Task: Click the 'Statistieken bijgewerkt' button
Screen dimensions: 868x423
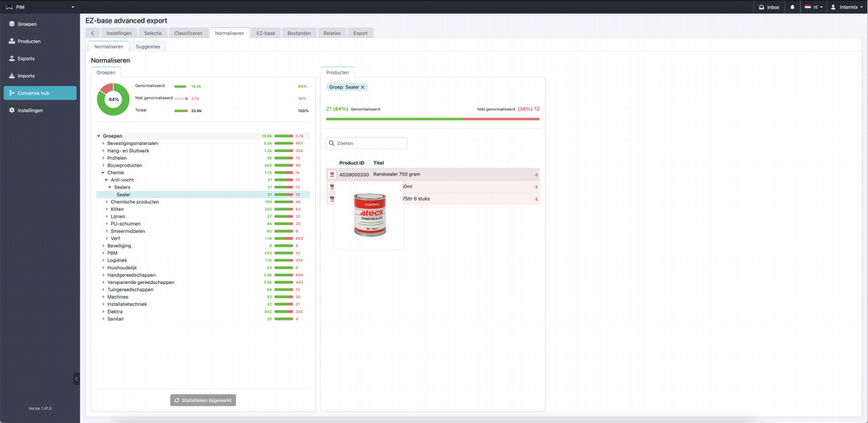Action: tap(203, 400)
